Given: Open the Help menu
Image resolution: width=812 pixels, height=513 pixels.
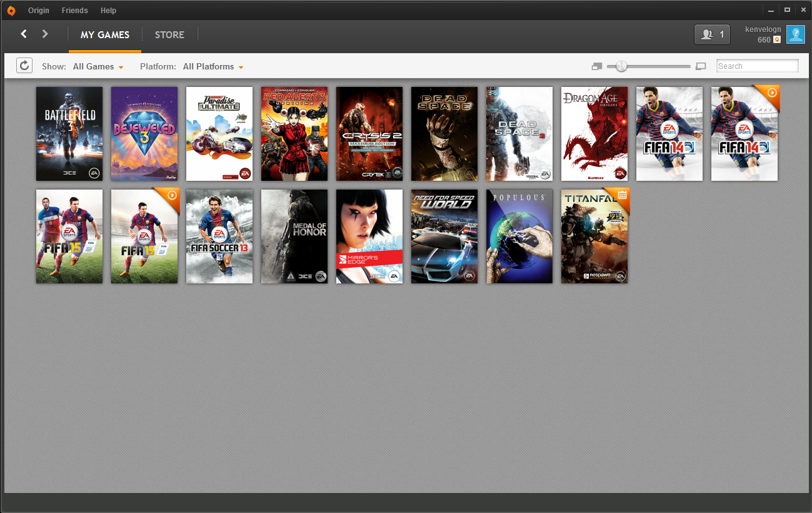Looking at the screenshot, I should pyautogui.click(x=109, y=11).
